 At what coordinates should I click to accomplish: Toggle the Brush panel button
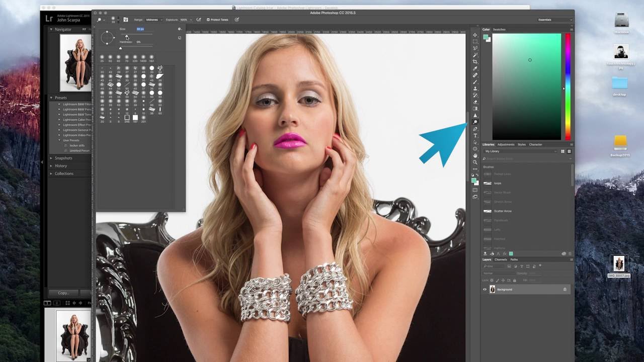point(126,20)
